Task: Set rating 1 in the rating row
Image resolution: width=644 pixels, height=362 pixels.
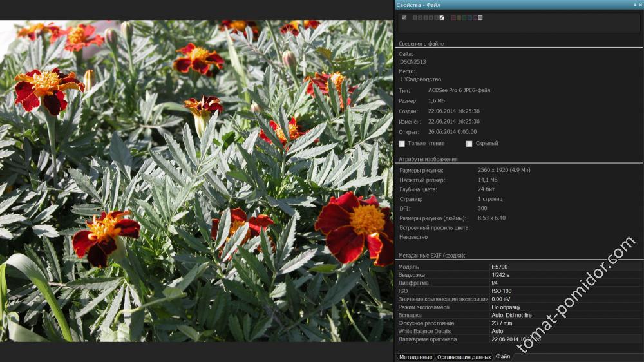Action: 415,17
